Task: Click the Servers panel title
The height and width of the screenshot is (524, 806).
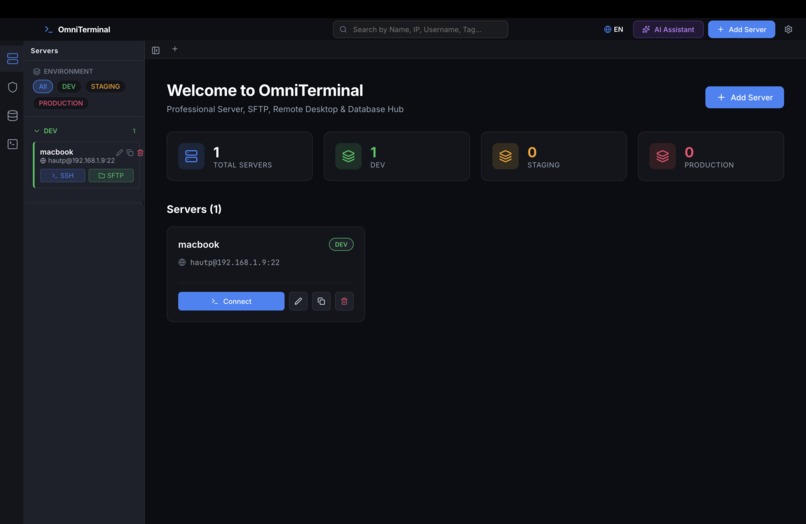Action: click(44, 50)
